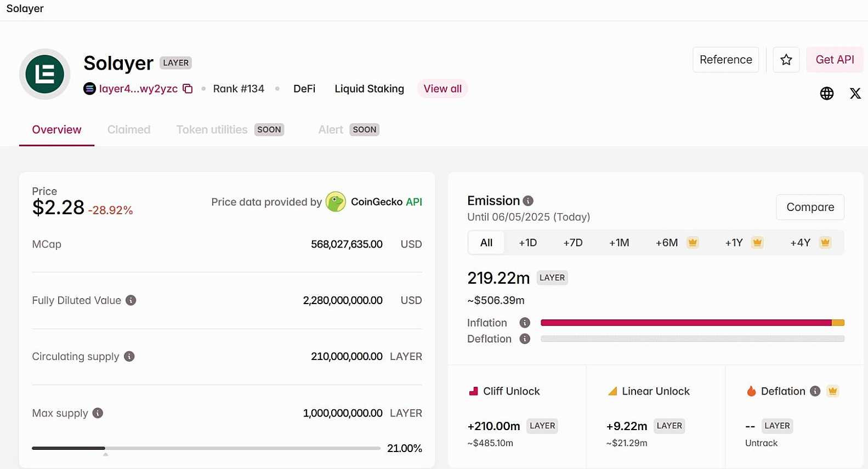This screenshot has width=868, height=469.
Task: Click the -28.92% price change
Action: pos(111,210)
